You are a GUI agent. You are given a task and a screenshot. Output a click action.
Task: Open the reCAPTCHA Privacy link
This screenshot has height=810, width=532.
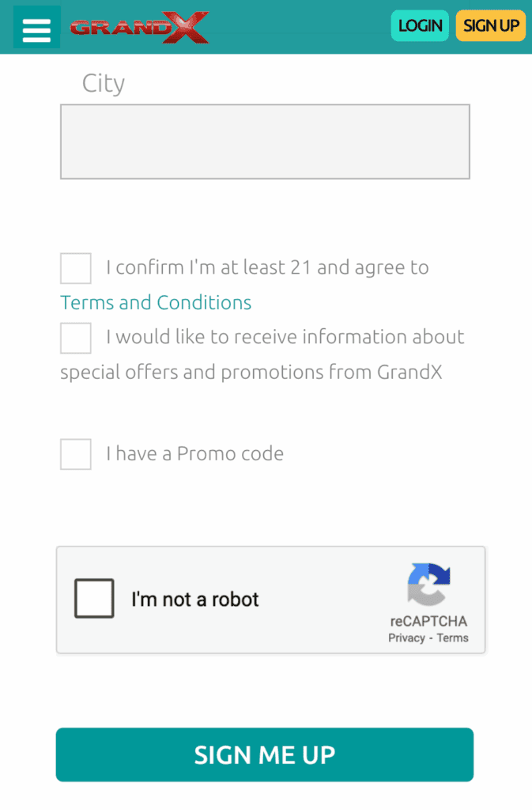coord(406,638)
